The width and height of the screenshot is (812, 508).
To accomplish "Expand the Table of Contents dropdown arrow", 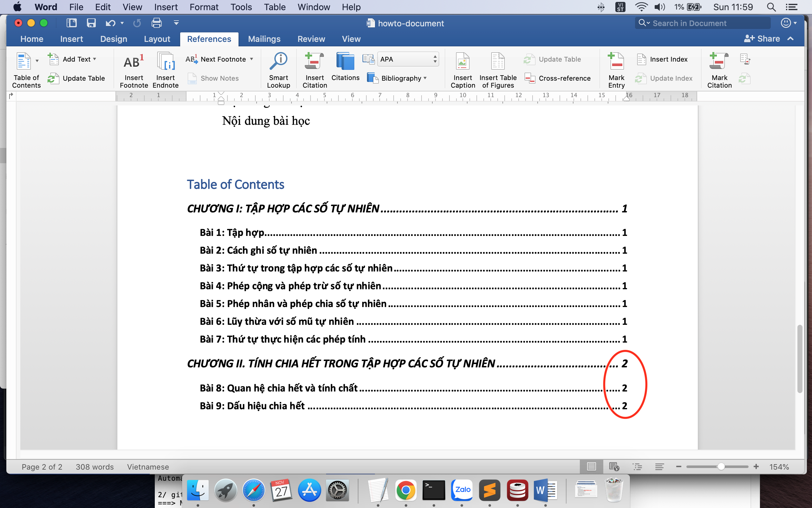I will pyautogui.click(x=37, y=61).
